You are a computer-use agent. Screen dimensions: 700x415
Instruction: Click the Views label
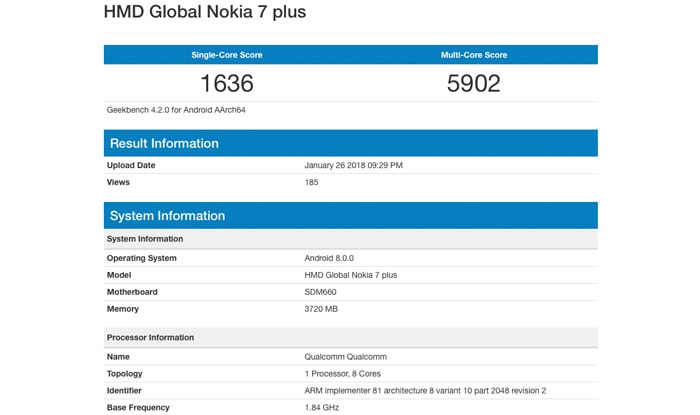pos(118,182)
